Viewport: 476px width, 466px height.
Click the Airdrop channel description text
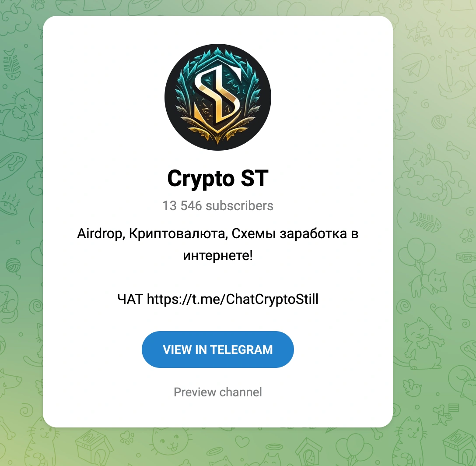coord(218,244)
